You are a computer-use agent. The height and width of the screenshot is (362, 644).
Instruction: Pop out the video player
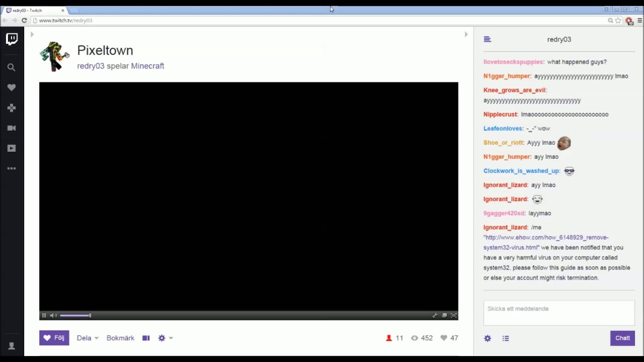pos(444,315)
